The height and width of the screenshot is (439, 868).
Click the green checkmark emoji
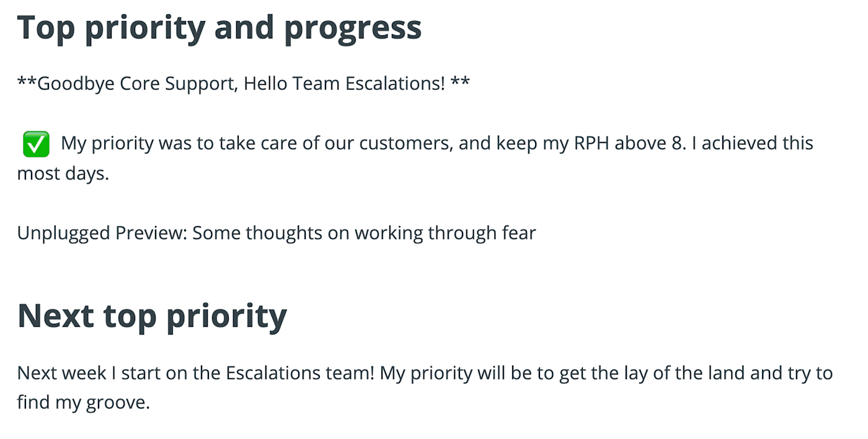click(x=36, y=144)
